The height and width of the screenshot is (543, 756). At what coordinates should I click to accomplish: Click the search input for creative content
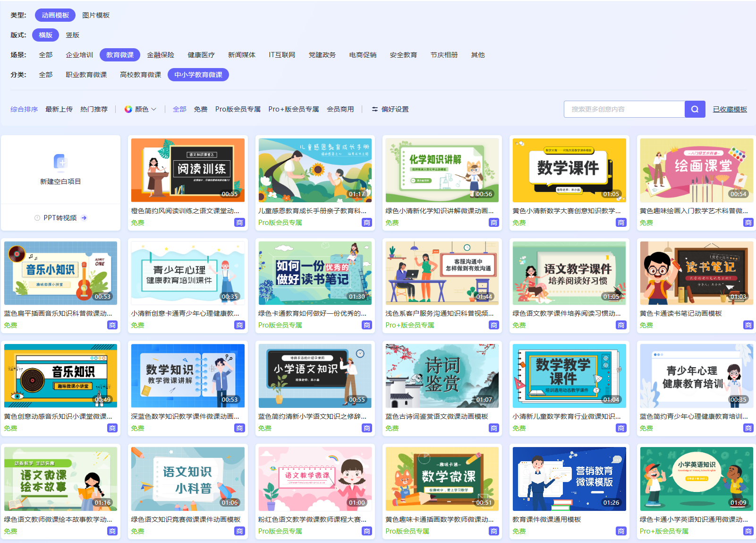(624, 109)
